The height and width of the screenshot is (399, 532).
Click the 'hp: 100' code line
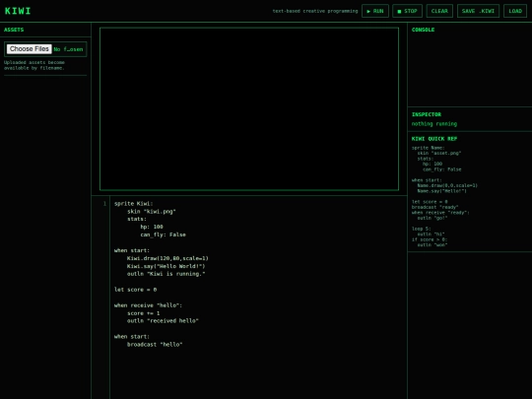pyautogui.click(x=152, y=227)
